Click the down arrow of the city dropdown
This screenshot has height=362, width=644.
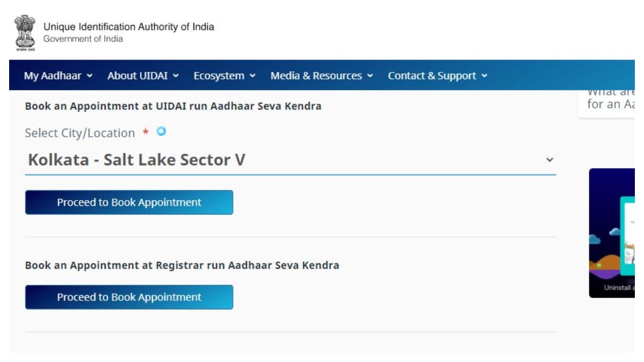pos(549,160)
